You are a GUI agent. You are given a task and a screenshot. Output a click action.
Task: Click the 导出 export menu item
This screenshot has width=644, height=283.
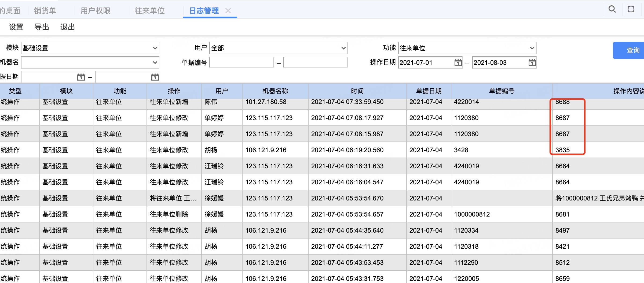tap(42, 27)
